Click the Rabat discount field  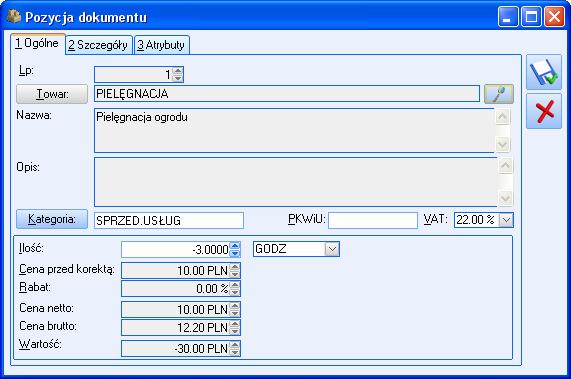[x=176, y=289]
